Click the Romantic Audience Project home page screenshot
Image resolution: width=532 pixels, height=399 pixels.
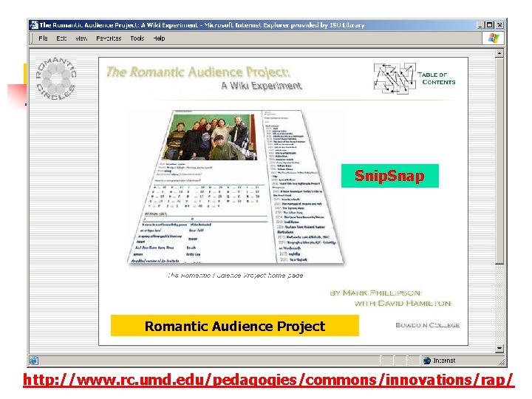click(236, 187)
